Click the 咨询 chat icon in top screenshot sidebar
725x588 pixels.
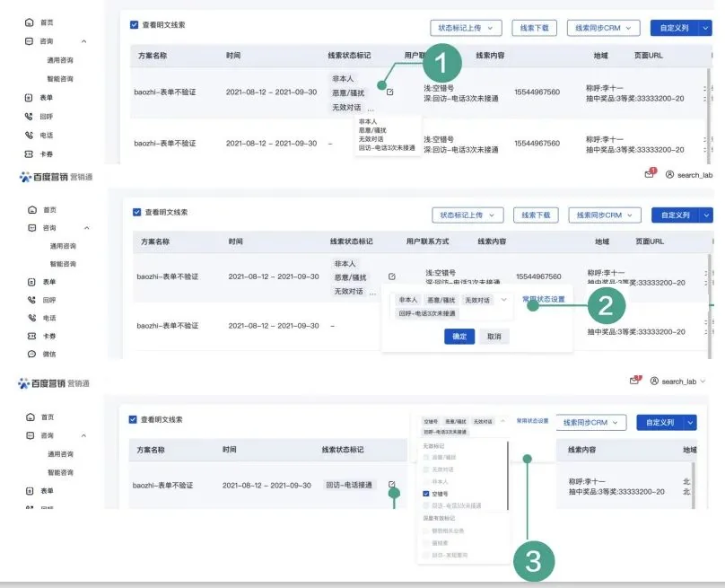[x=29, y=41]
